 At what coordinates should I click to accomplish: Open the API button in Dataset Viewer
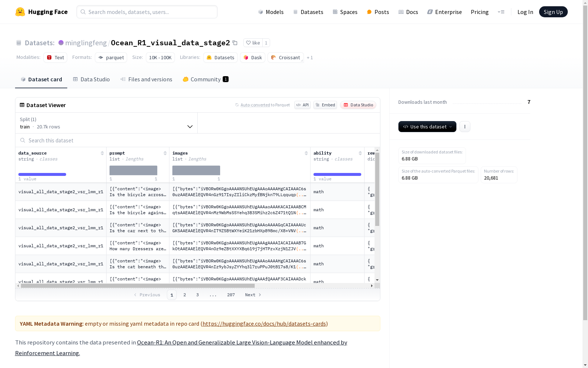(302, 105)
